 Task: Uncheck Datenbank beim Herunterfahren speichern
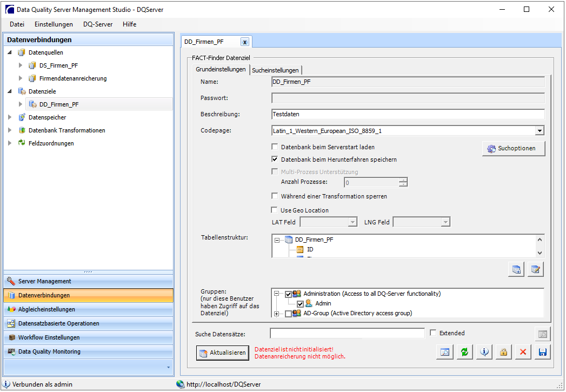[275, 159]
